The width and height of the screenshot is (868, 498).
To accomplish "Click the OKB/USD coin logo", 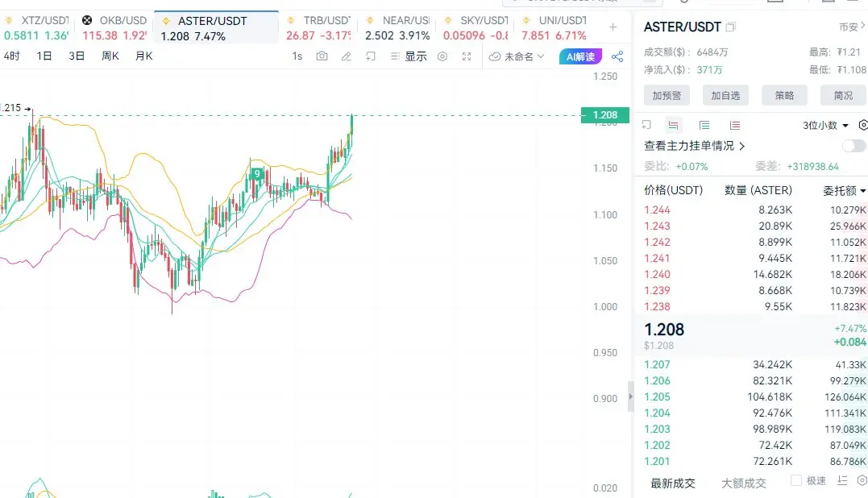I will (x=87, y=20).
